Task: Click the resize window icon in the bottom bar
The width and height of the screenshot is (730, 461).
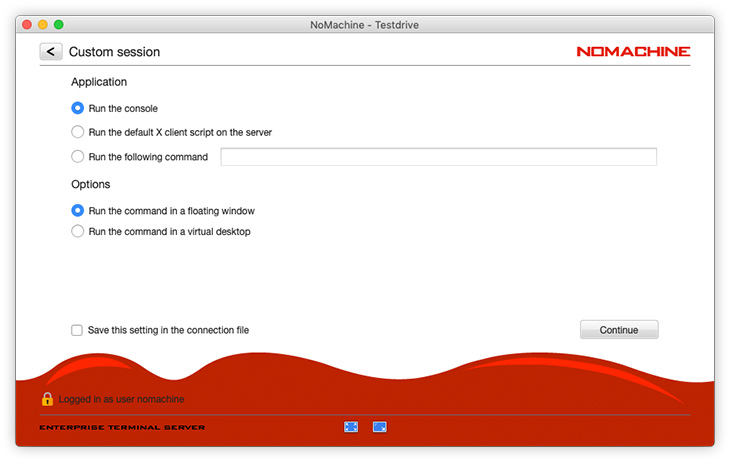Action: pyautogui.click(x=380, y=427)
